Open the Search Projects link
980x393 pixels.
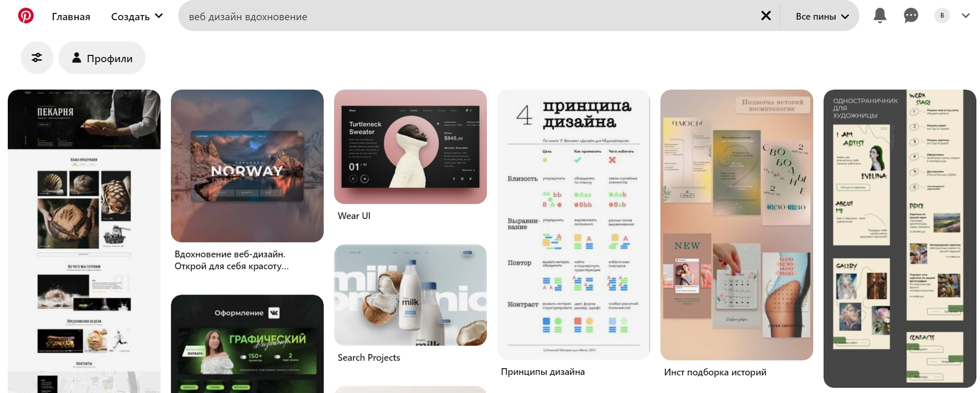[x=369, y=357]
